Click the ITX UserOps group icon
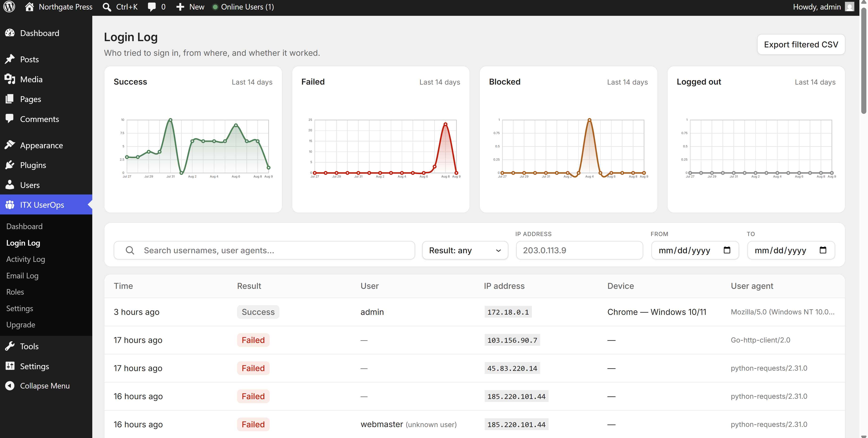Viewport: 868px width, 438px height. (x=10, y=204)
